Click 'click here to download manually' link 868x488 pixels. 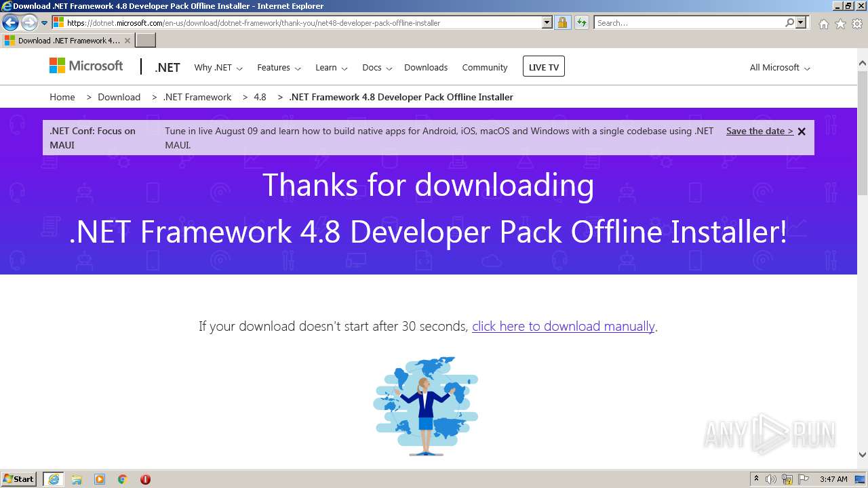pyautogui.click(x=563, y=326)
